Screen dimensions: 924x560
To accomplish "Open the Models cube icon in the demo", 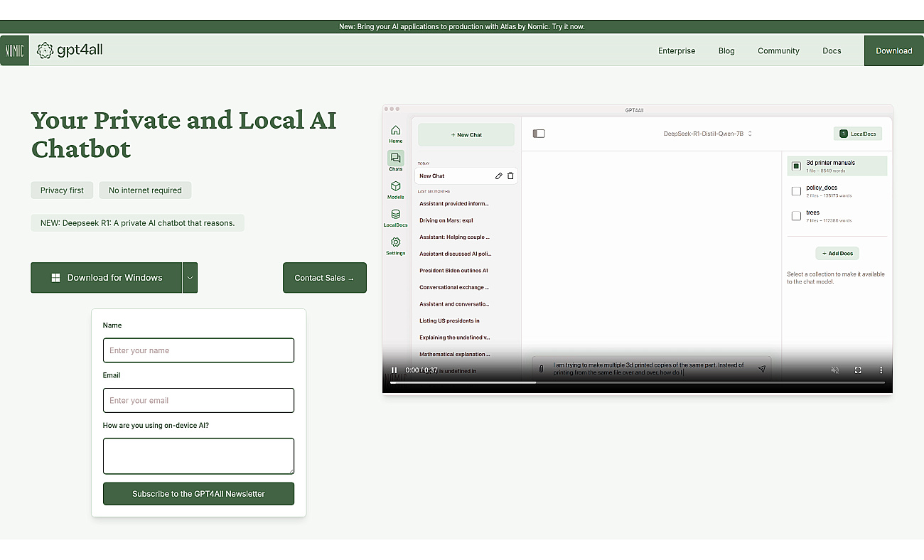I will [396, 186].
